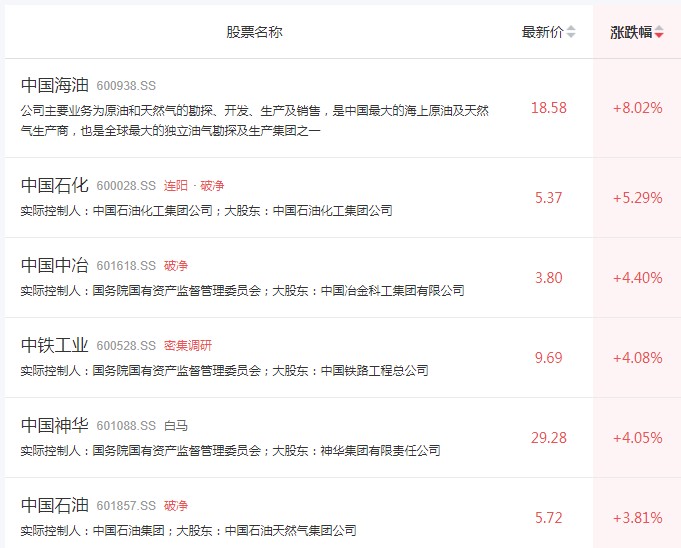This screenshot has width=681, height=548.
Task: Sort by 最新价 using its sort arrows
Action: coord(571,32)
